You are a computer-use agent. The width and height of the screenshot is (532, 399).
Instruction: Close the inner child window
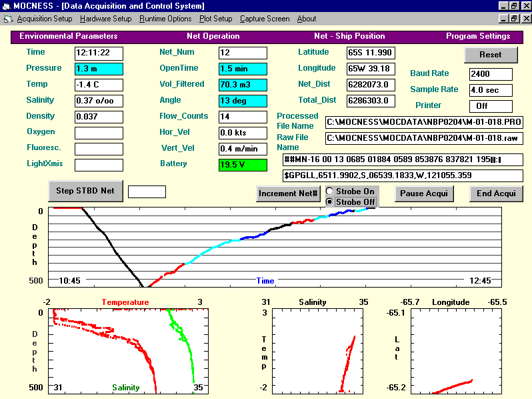[526, 19]
